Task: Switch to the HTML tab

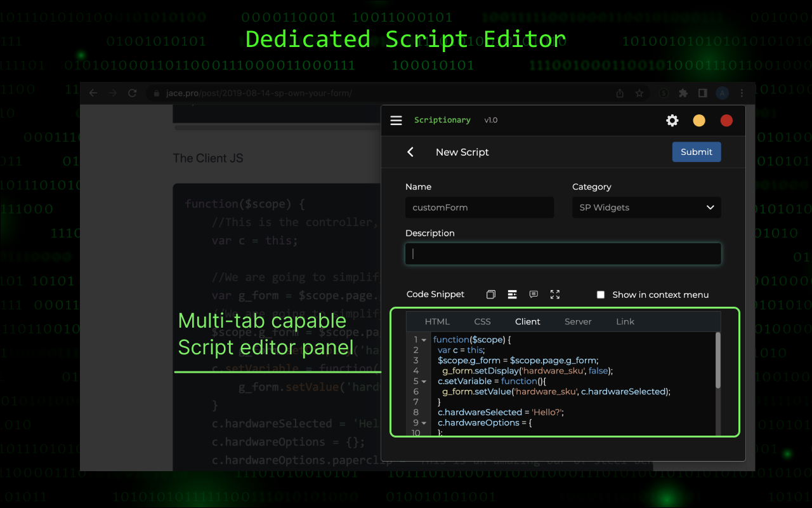Action: [x=437, y=322]
